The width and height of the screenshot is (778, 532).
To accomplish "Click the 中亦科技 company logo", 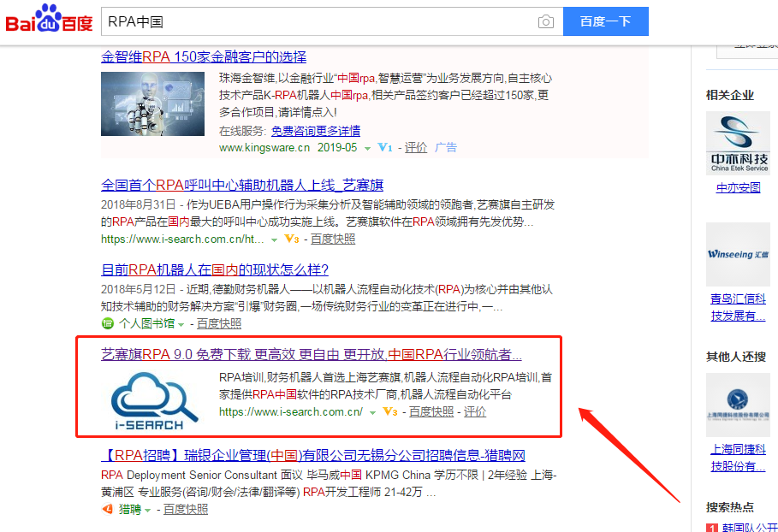I will click(x=739, y=144).
